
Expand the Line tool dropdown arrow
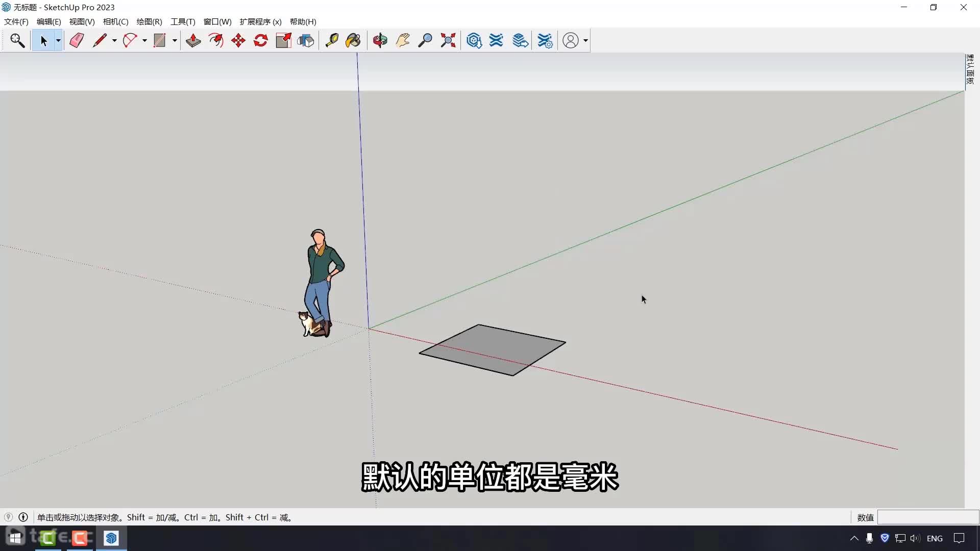pos(114,41)
